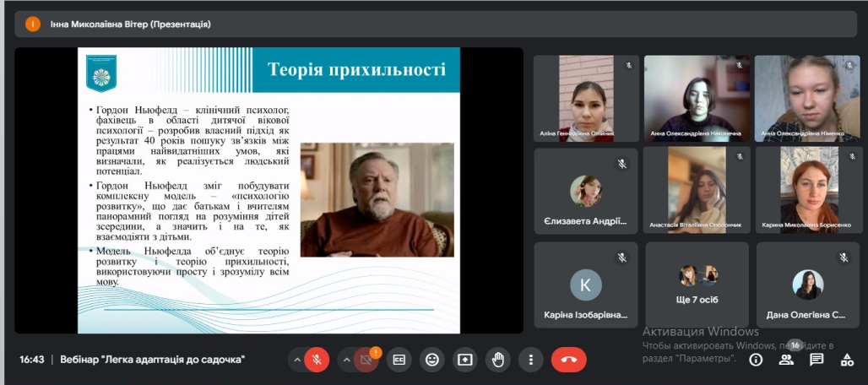Select Каріна Ізобарівна... participant tile

(x=586, y=285)
